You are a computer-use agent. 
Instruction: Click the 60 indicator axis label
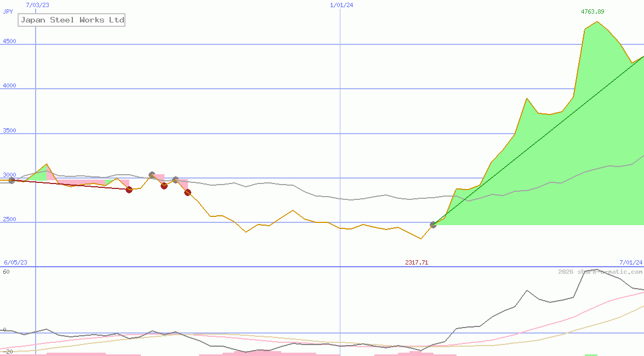click(x=6, y=272)
